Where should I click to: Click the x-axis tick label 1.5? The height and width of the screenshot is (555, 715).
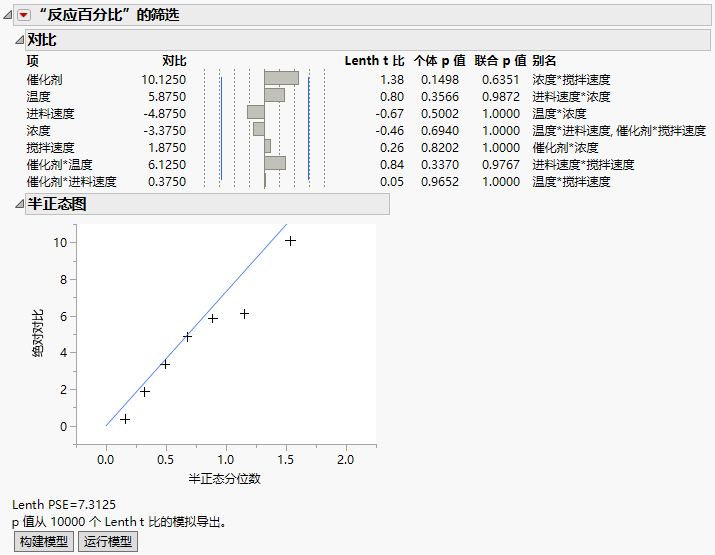click(x=285, y=460)
